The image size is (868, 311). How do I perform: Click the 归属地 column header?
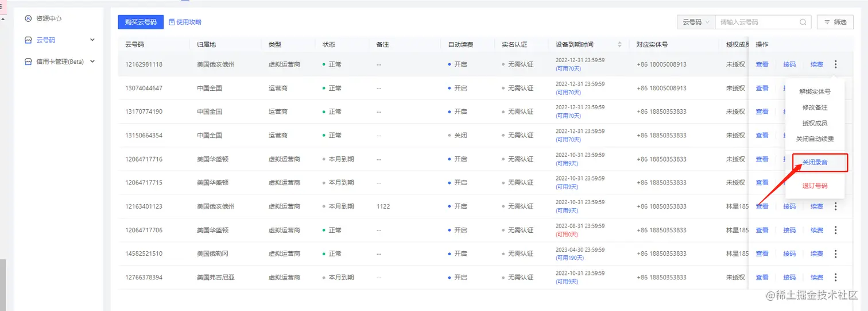point(206,44)
